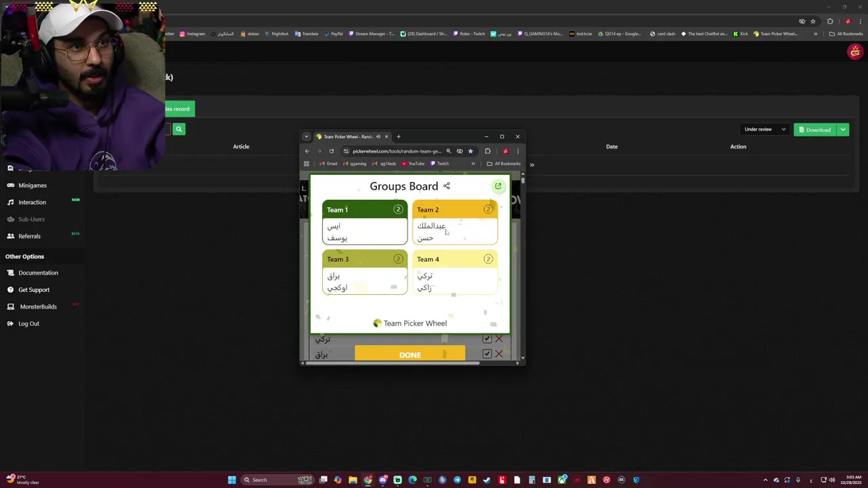
Task: Click the site info icon beside pickerwheel.com URL
Action: 346,151
